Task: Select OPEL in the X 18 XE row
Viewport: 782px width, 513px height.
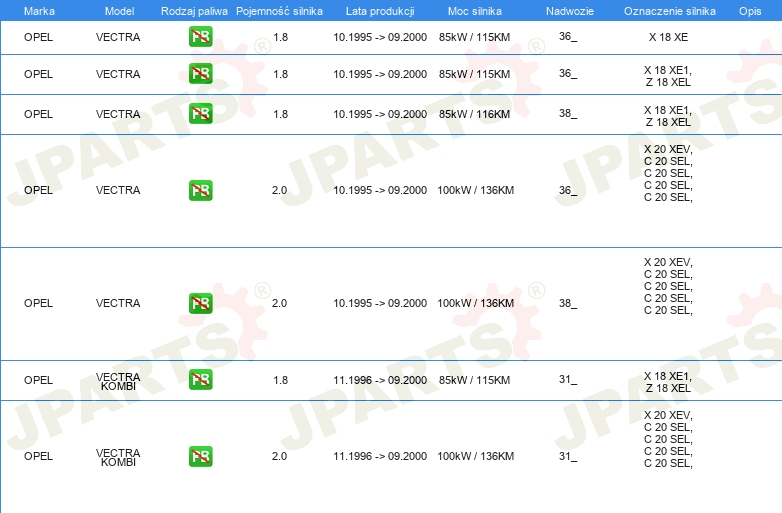Action: point(38,37)
